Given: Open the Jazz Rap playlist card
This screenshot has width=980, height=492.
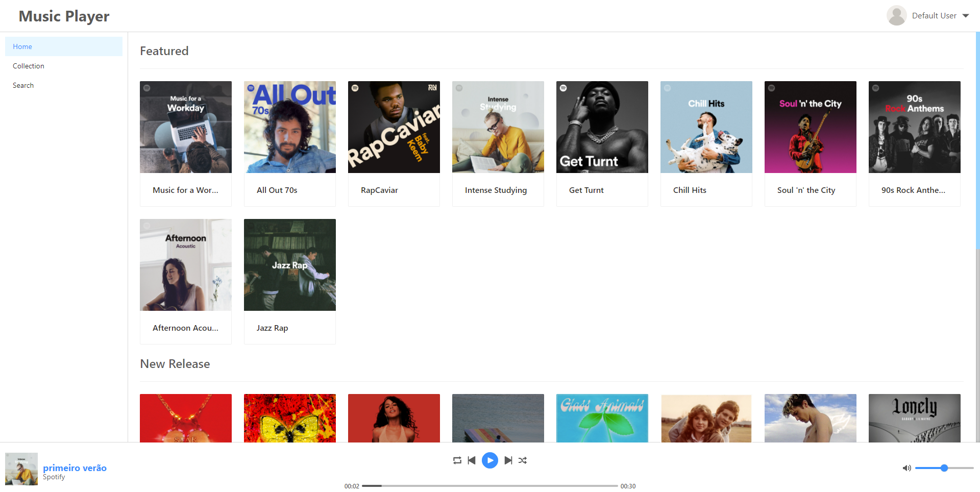Looking at the screenshot, I should click(x=290, y=281).
